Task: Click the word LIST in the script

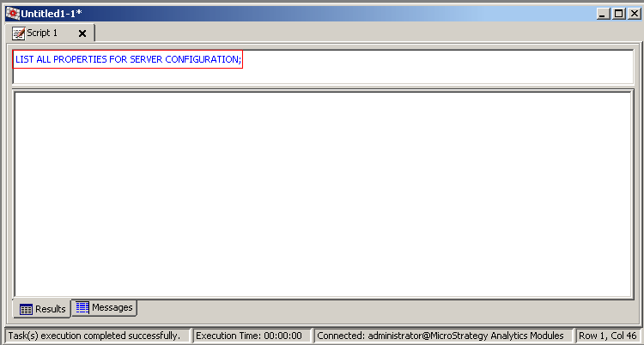Action: pos(25,59)
